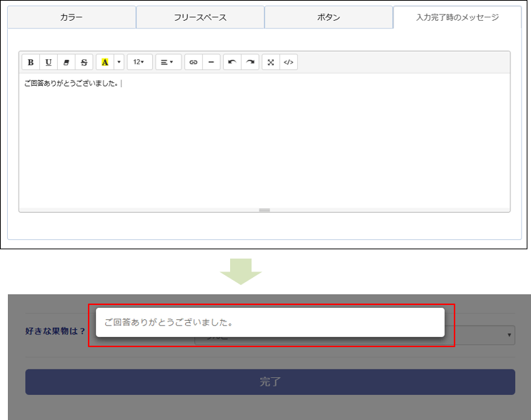
Task: Redo the last undone edit
Action: [x=250, y=62]
